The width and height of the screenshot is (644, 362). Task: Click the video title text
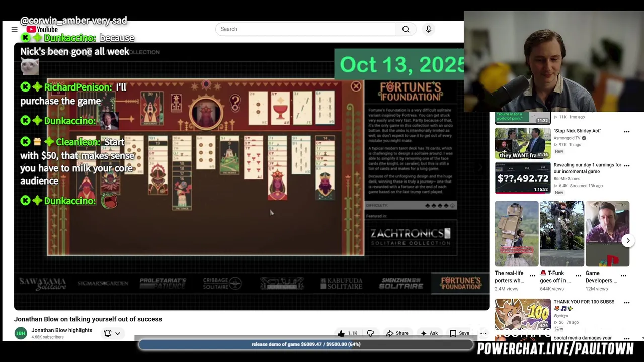[x=88, y=319]
